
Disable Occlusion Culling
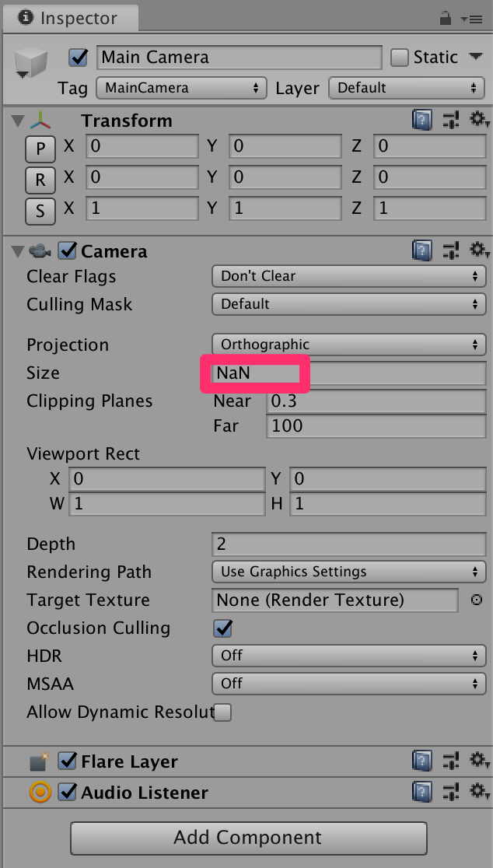(222, 628)
